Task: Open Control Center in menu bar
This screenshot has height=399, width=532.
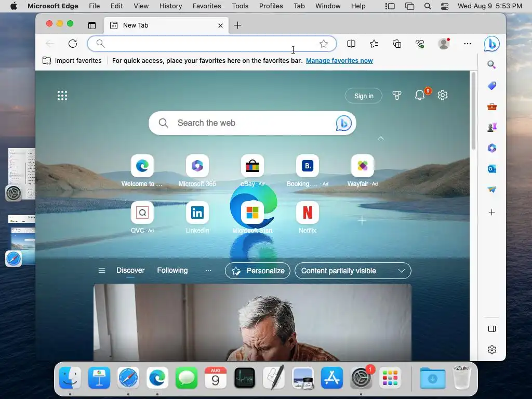Action: click(444, 6)
